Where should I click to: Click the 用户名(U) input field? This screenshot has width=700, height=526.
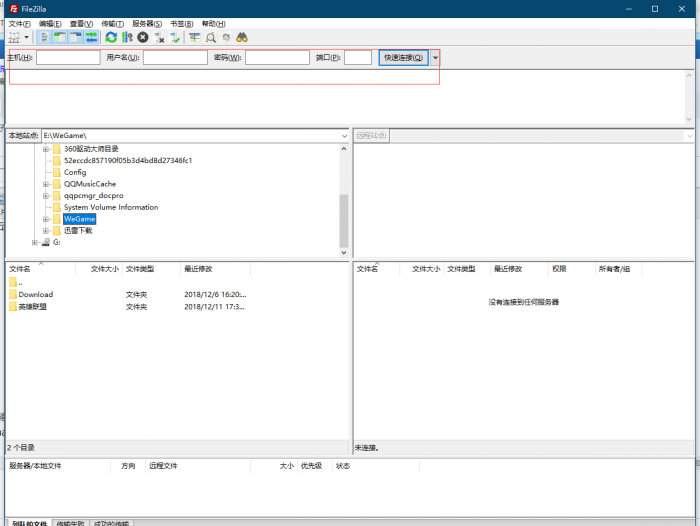pyautogui.click(x=175, y=58)
